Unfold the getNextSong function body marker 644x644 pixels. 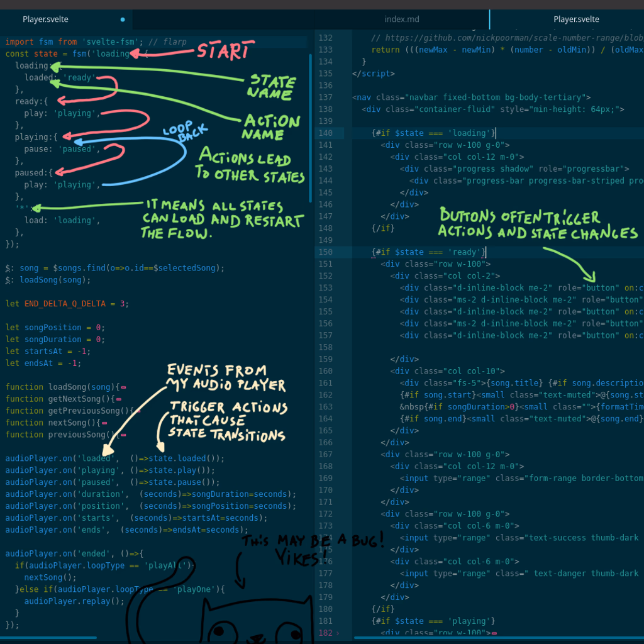click(x=118, y=399)
